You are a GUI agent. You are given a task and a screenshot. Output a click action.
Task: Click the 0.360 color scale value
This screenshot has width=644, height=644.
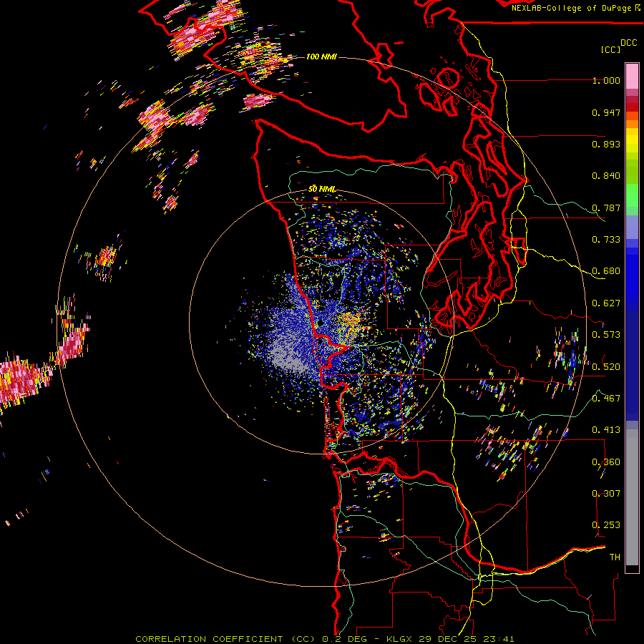click(606, 462)
